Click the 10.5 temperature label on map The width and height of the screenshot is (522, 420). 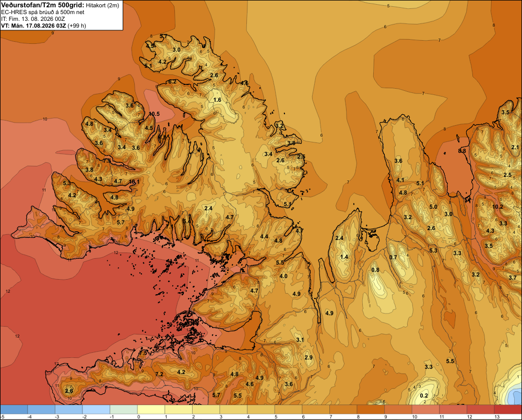click(x=154, y=114)
